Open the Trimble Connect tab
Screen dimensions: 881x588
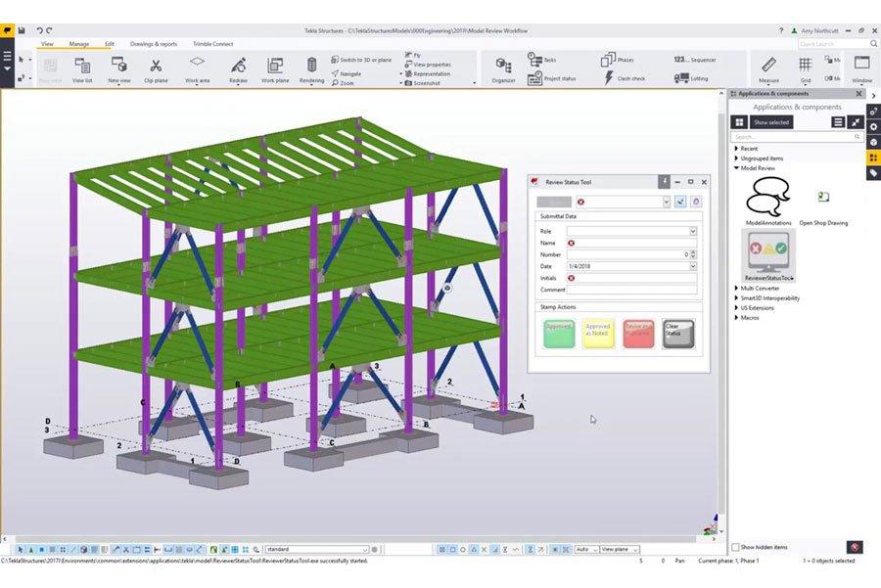pyautogui.click(x=213, y=43)
